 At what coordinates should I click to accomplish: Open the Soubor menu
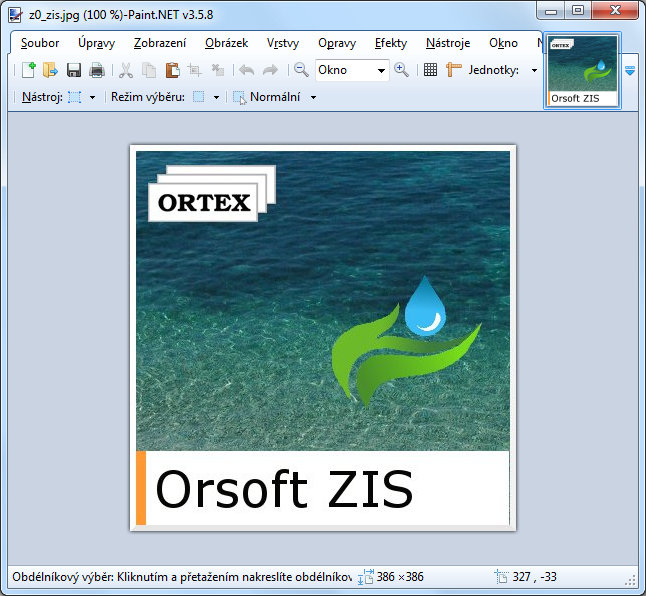click(40, 43)
